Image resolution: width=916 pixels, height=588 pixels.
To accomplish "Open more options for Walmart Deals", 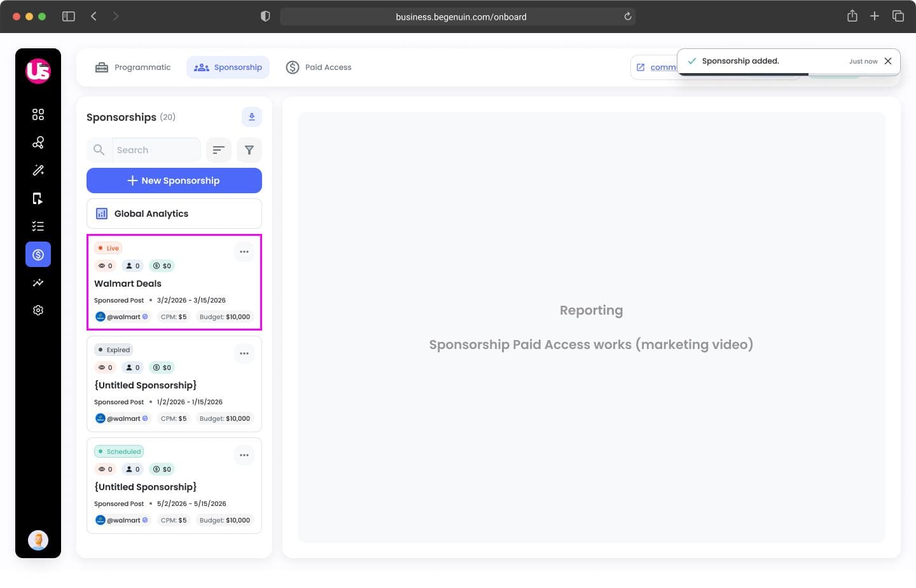I will tap(244, 252).
